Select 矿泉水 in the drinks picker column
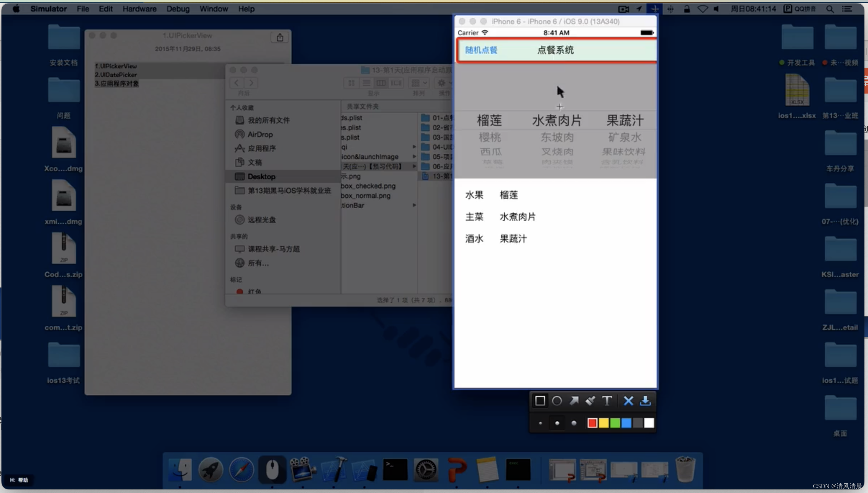The height and width of the screenshot is (493, 868). pos(625,137)
